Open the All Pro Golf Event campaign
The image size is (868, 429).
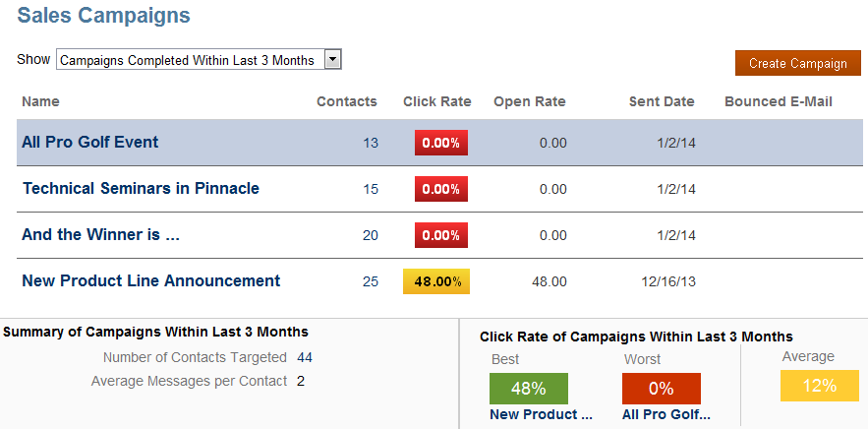point(90,142)
